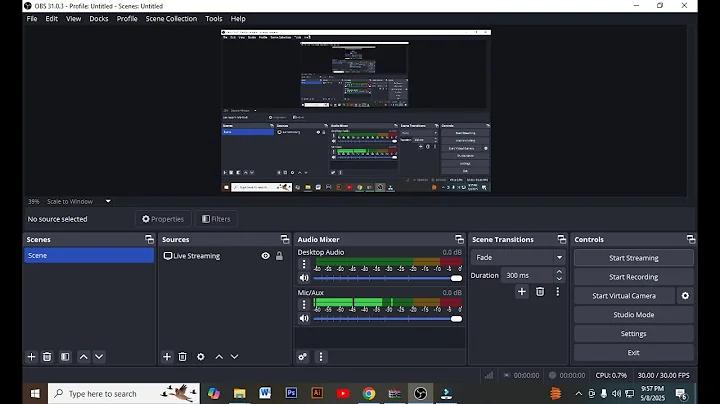Open source properties gear in Sources panel
Screen dimensions: 720x404
(x=201, y=357)
